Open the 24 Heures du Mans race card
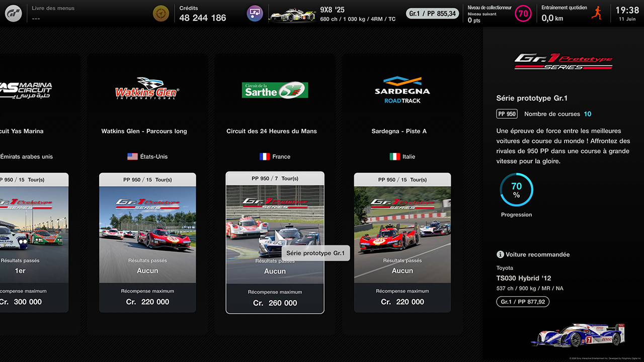The width and height of the screenshot is (644, 362). coord(275,243)
